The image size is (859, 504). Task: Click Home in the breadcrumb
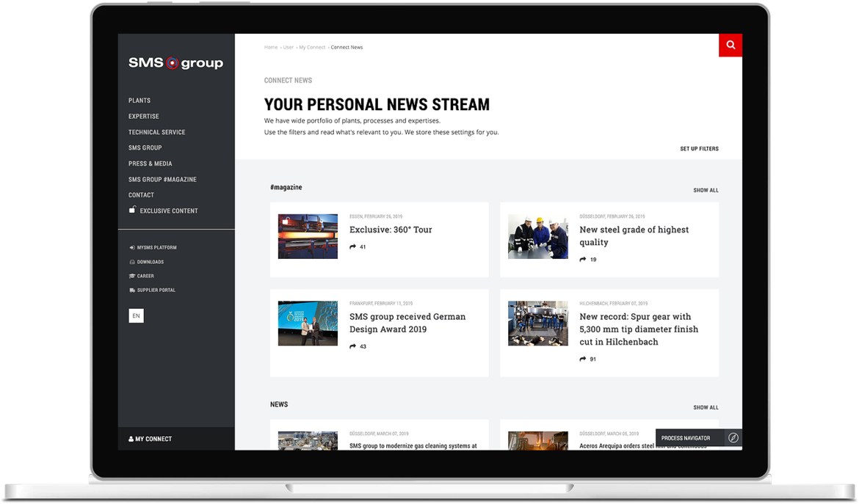point(271,47)
